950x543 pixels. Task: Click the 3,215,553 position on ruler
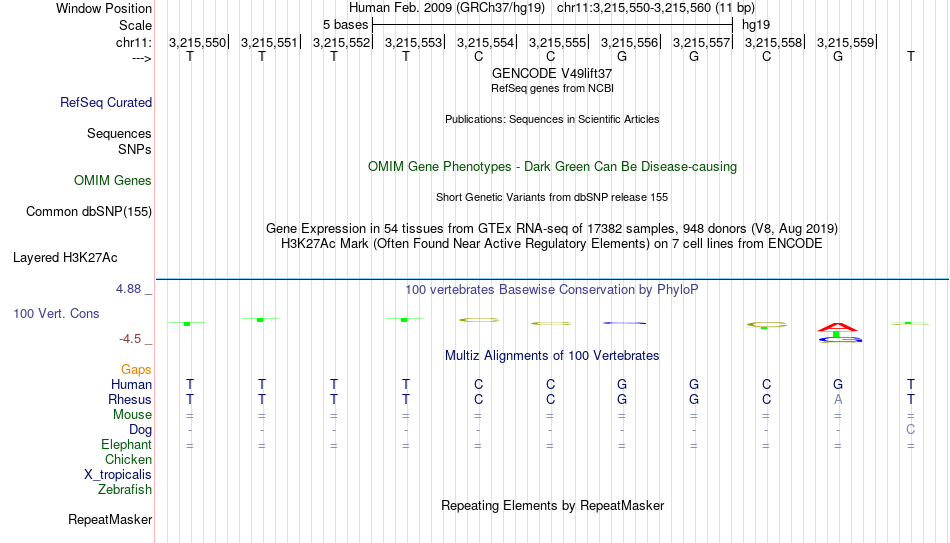pyautogui.click(x=413, y=42)
